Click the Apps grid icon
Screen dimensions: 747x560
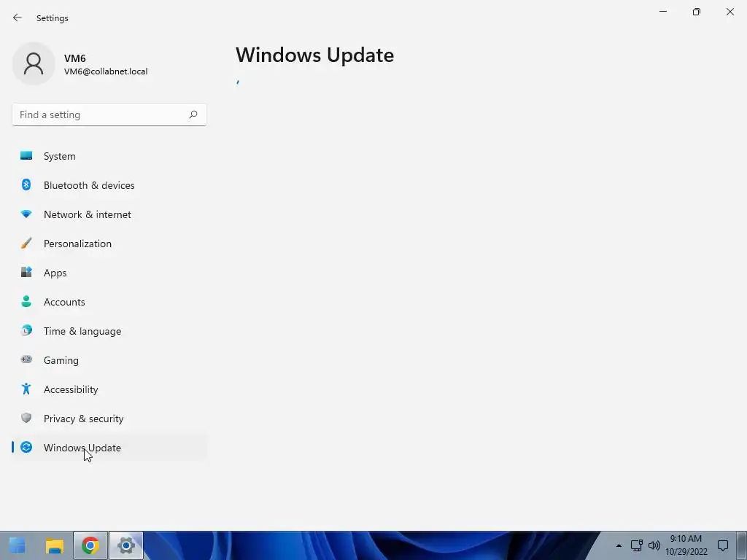pyautogui.click(x=26, y=272)
